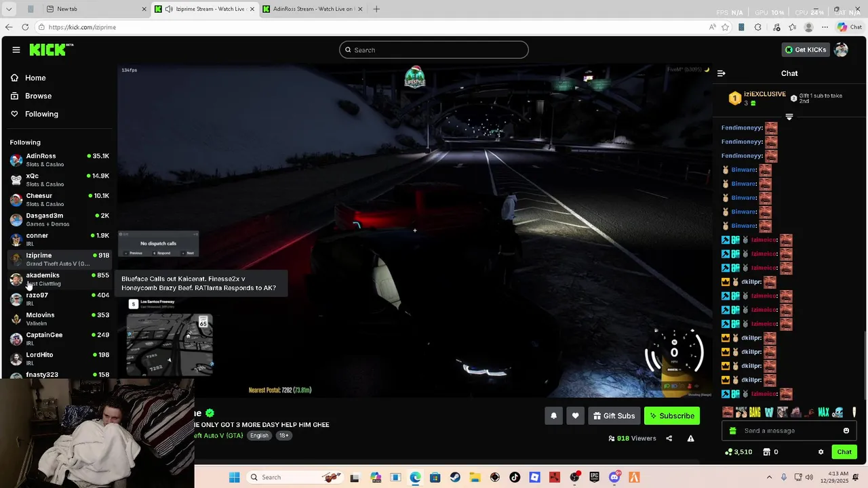Toggle follow heart button

coord(575,415)
